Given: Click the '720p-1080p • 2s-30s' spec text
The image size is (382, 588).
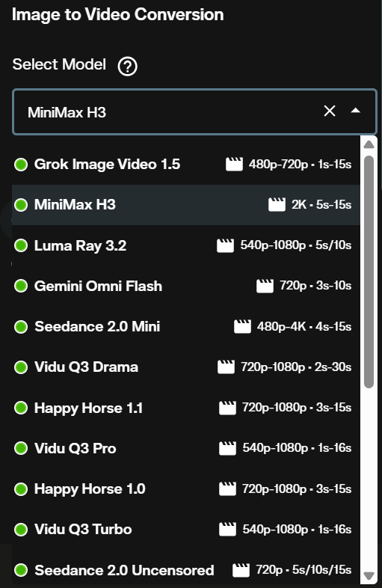Looking at the screenshot, I should [296, 367].
